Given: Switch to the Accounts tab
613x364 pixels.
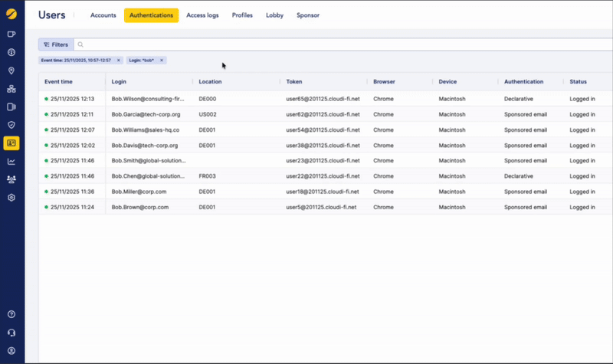Looking at the screenshot, I should coord(103,15).
